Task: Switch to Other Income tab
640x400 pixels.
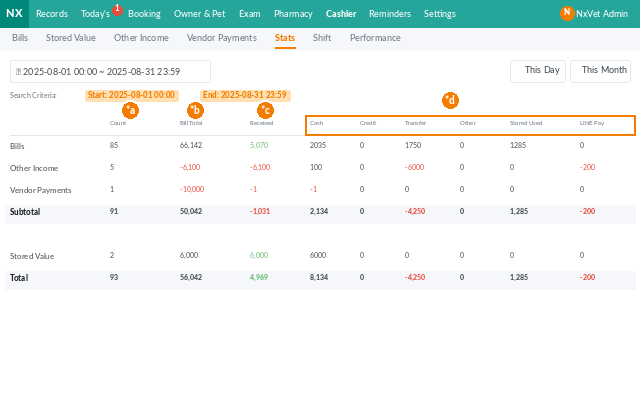Action: (x=141, y=38)
